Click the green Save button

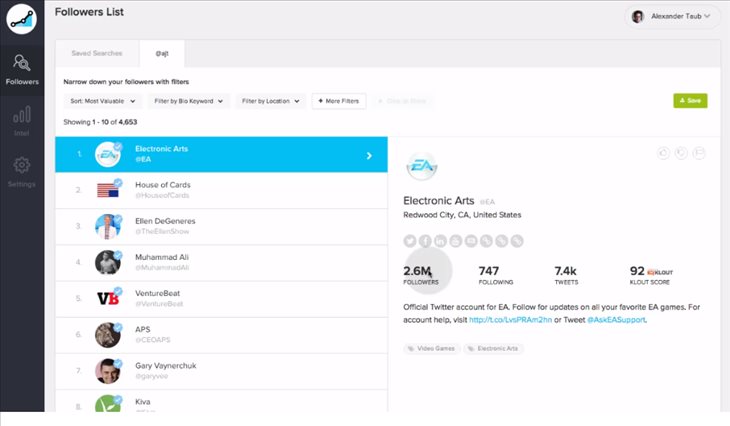(x=690, y=101)
